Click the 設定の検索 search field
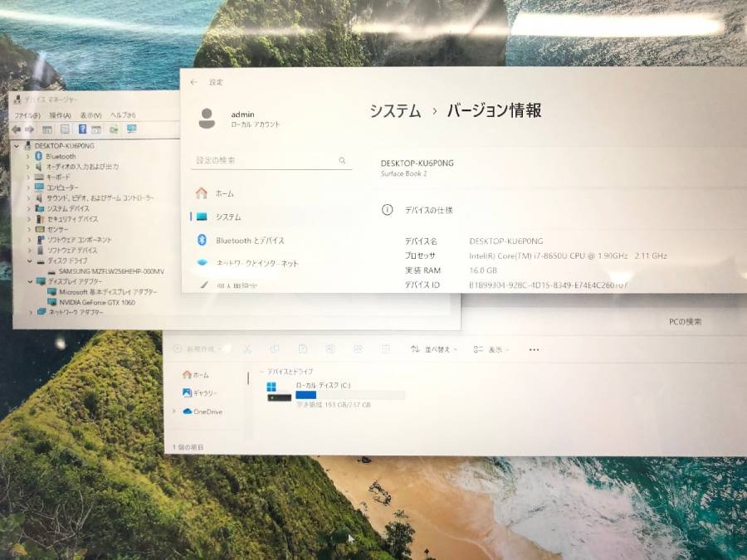Viewport: 747px width, 560px height. (271, 160)
